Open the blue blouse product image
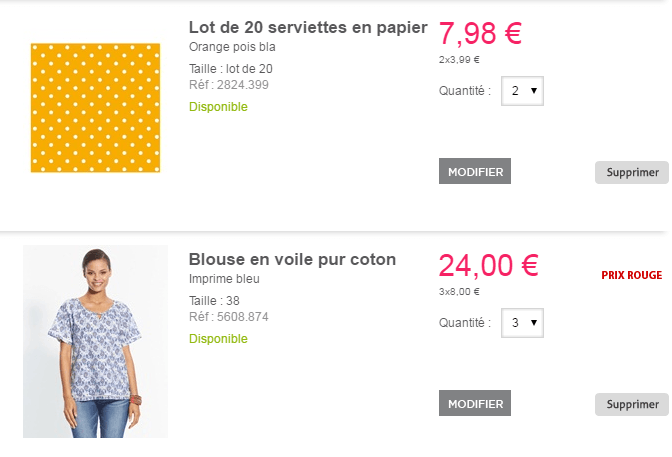The height and width of the screenshot is (457, 672). point(95,341)
